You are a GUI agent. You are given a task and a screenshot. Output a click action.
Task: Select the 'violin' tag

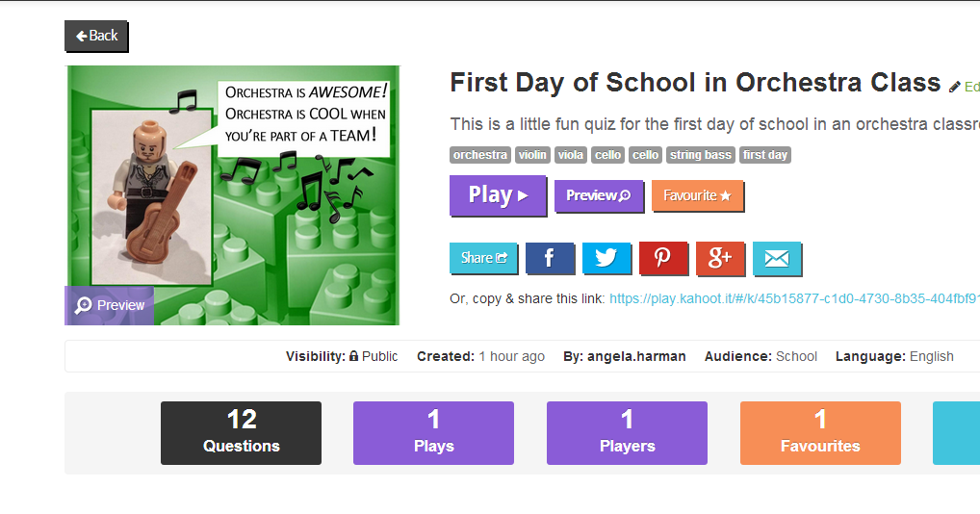tap(532, 155)
